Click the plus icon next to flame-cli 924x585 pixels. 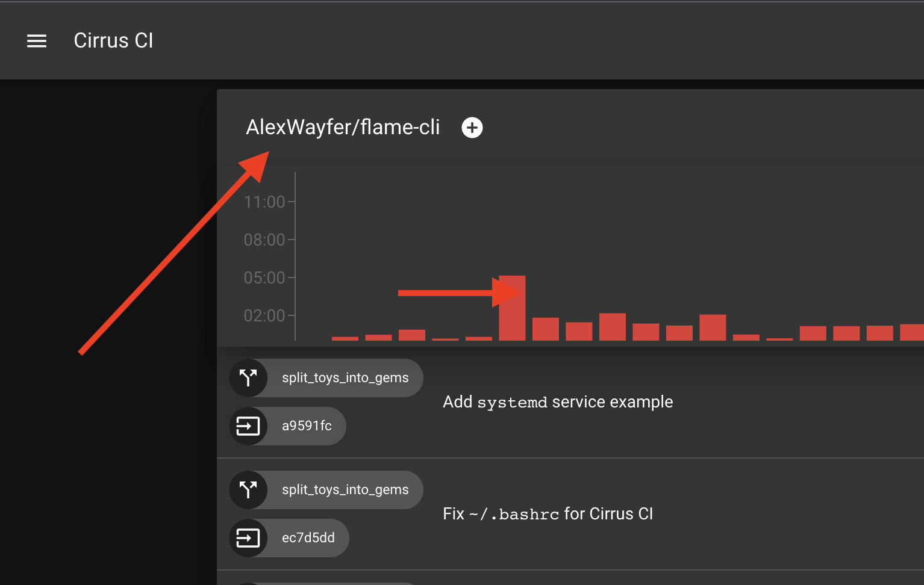pyautogui.click(x=472, y=128)
